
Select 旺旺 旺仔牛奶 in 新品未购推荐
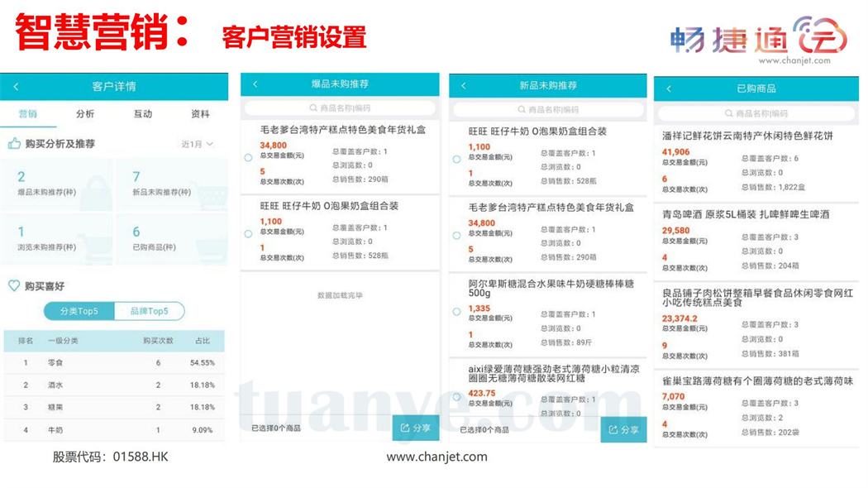456,160
